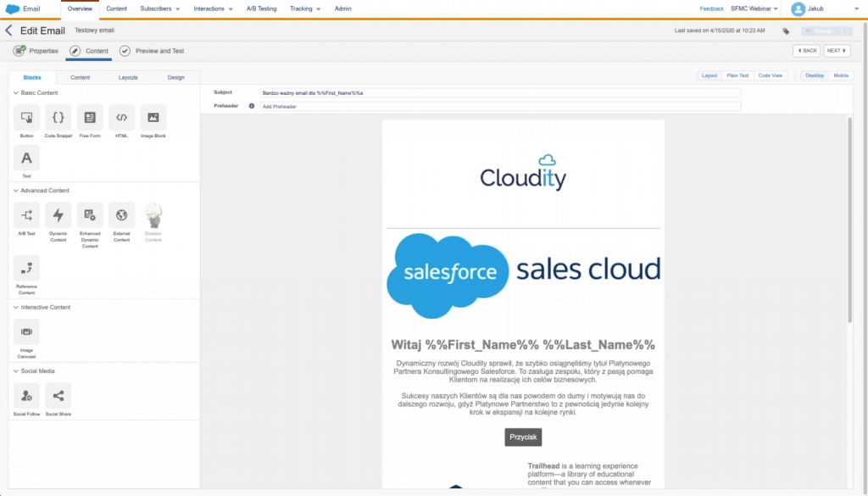Pick the Enhanced Dynamic Content block
The width and height of the screenshot is (868, 496).
pyautogui.click(x=90, y=215)
